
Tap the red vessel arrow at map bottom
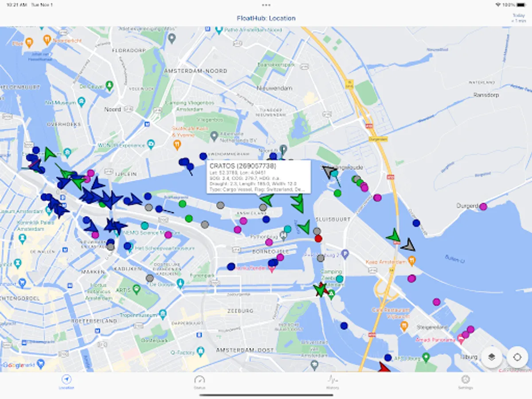[x=384, y=368]
